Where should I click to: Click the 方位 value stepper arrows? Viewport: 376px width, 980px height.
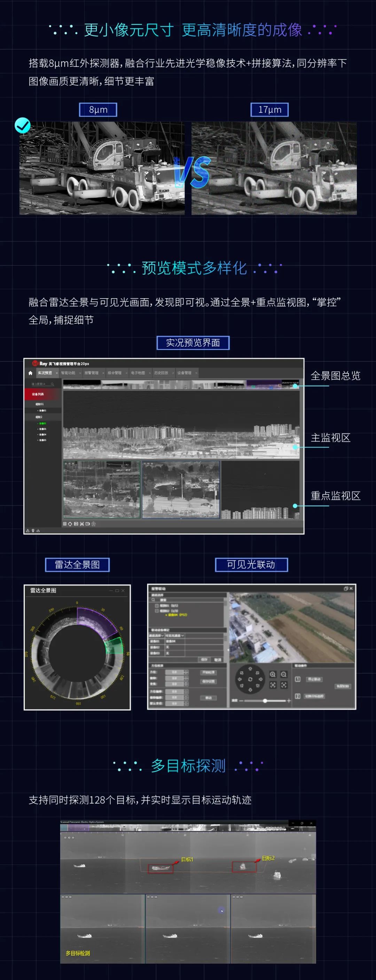pos(186,672)
